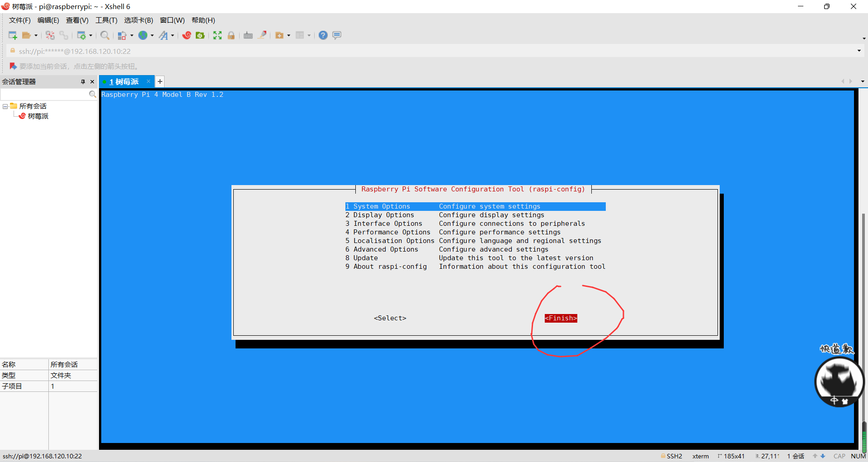Collapse the 所有会话 tree node
Image resolution: width=868 pixels, height=462 pixels.
coord(5,106)
